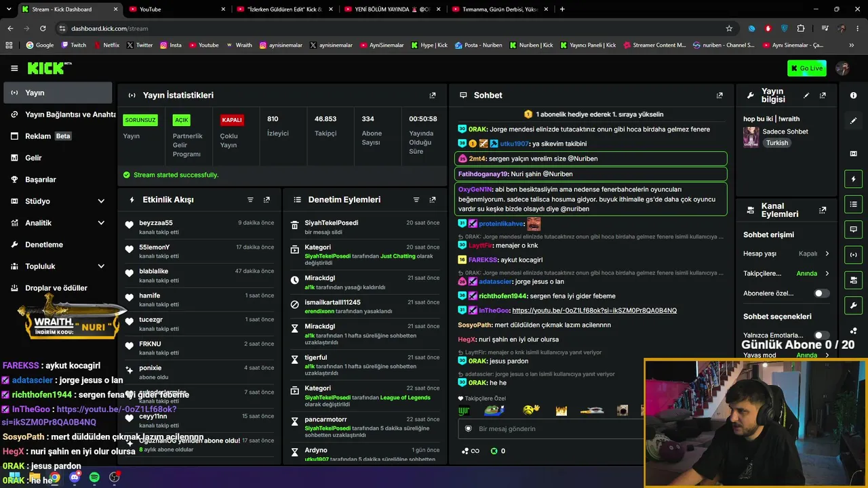
Task: Edit stream info with the pencil in Yayın bilgisi
Action: 806,96
